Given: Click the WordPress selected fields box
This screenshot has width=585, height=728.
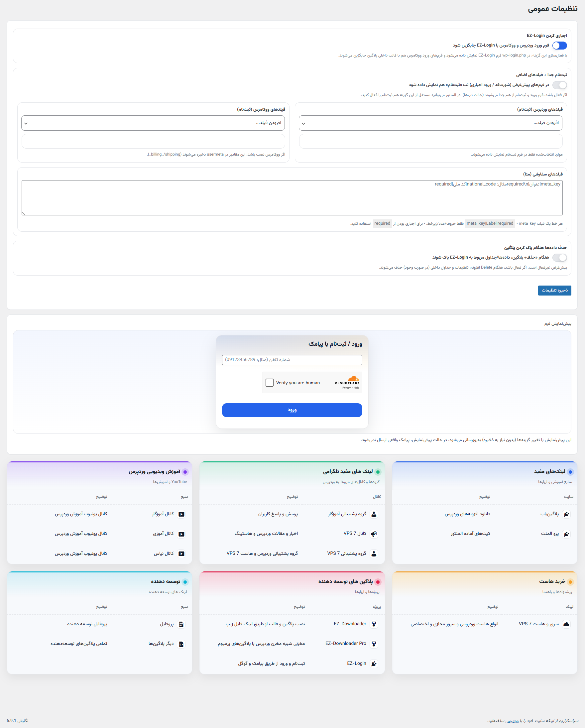Looking at the screenshot, I should pyautogui.click(x=431, y=142).
